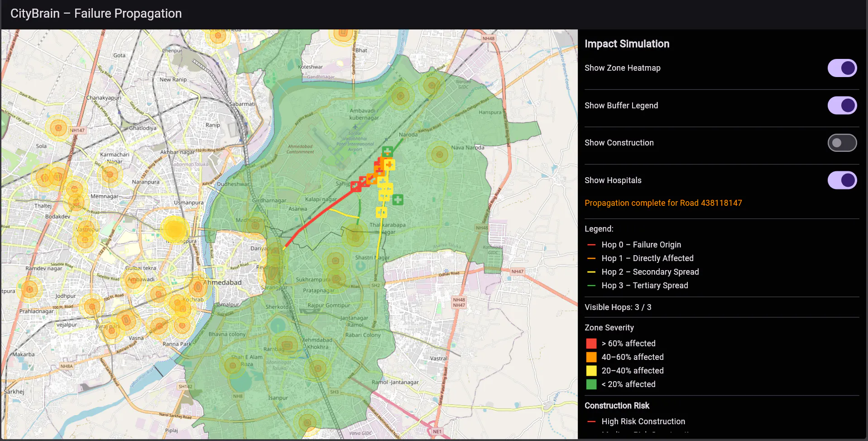Image resolution: width=868 pixels, height=441 pixels.
Task: Turn off Show Buffer Legend switch
Action: pos(842,106)
